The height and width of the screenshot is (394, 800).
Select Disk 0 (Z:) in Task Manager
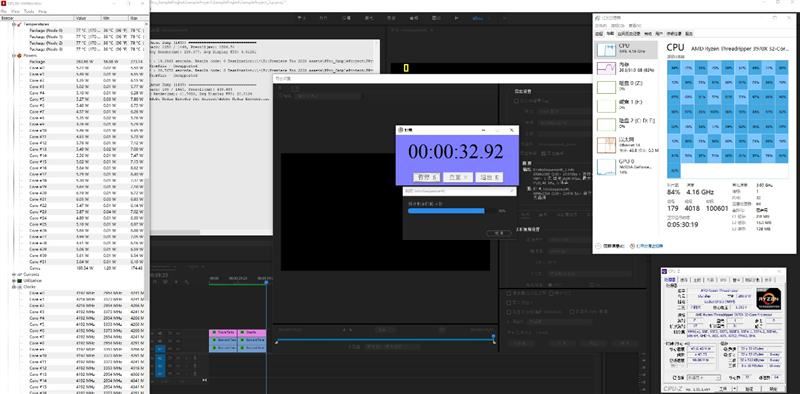tap(626, 87)
